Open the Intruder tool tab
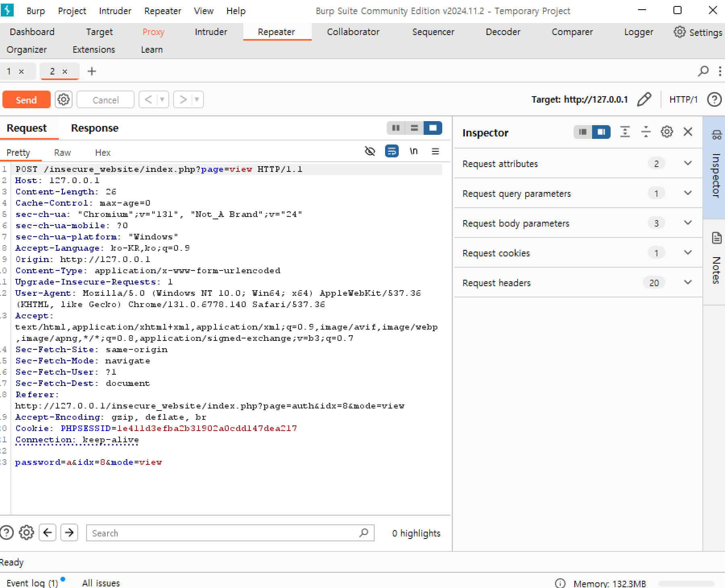 click(x=211, y=32)
